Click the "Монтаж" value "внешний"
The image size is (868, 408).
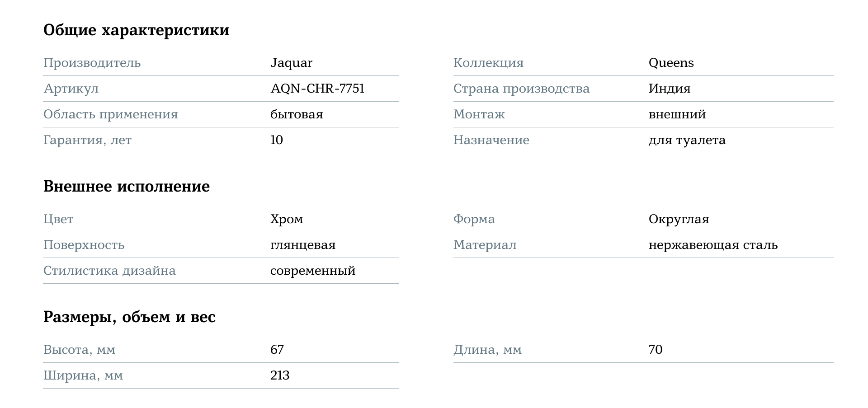pos(677,114)
